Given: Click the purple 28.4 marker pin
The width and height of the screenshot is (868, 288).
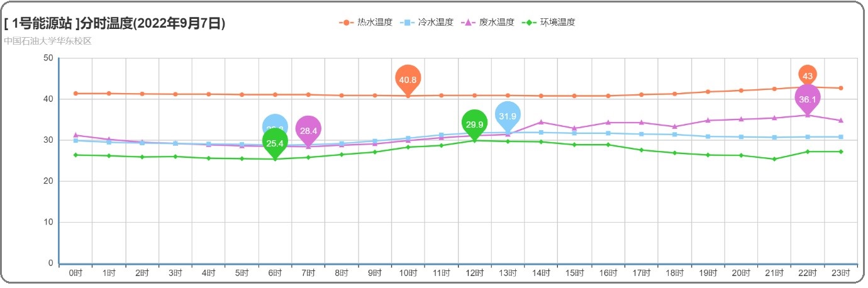Looking at the screenshot, I should coord(308,130).
